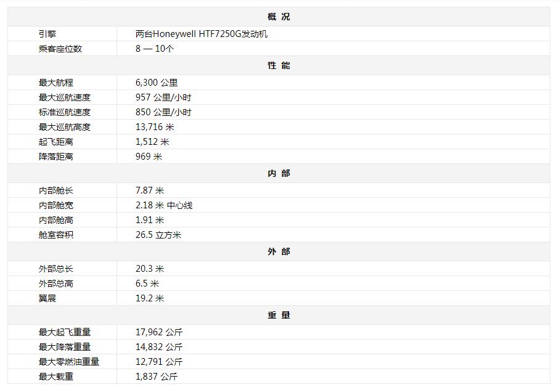Click the 850 公里/小时 speed value
Screen dimensions: 559x392
163,112
